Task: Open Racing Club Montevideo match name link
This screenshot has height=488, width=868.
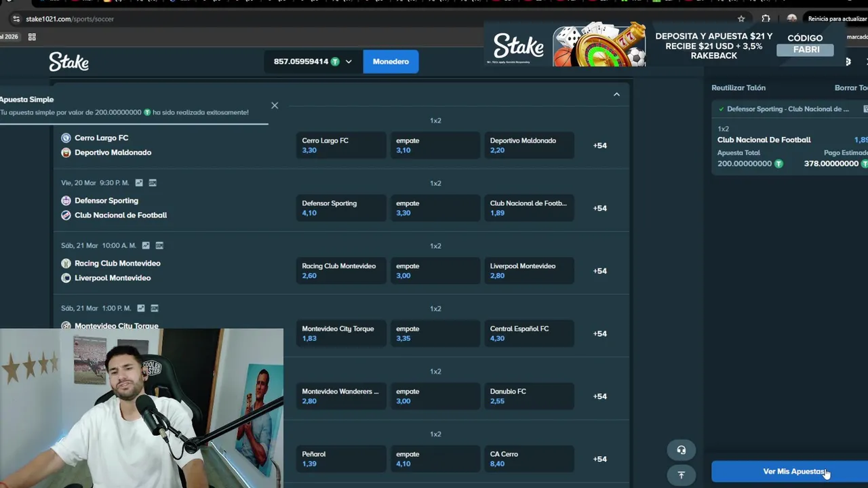Action: (117, 264)
